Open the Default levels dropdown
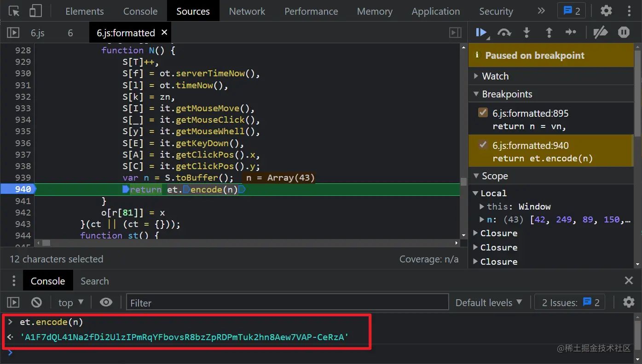Screen dimensions: 642x364 pyautogui.click(x=489, y=302)
